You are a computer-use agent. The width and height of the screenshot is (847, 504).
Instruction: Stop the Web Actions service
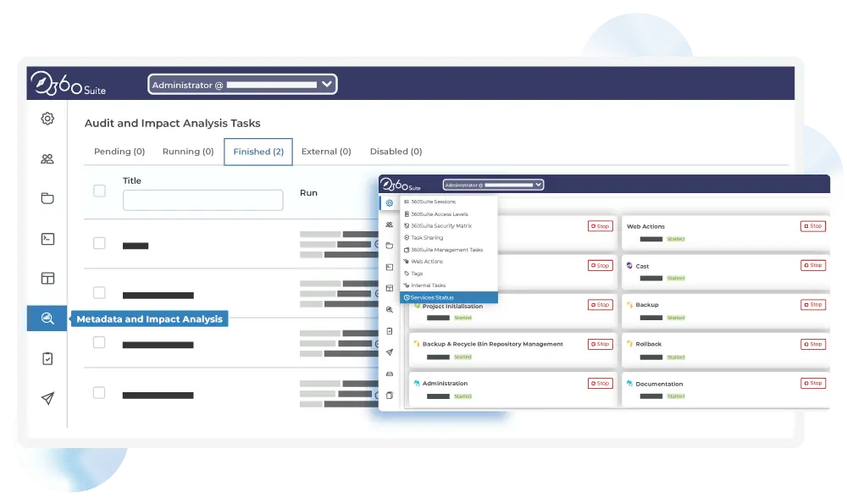[812, 226]
